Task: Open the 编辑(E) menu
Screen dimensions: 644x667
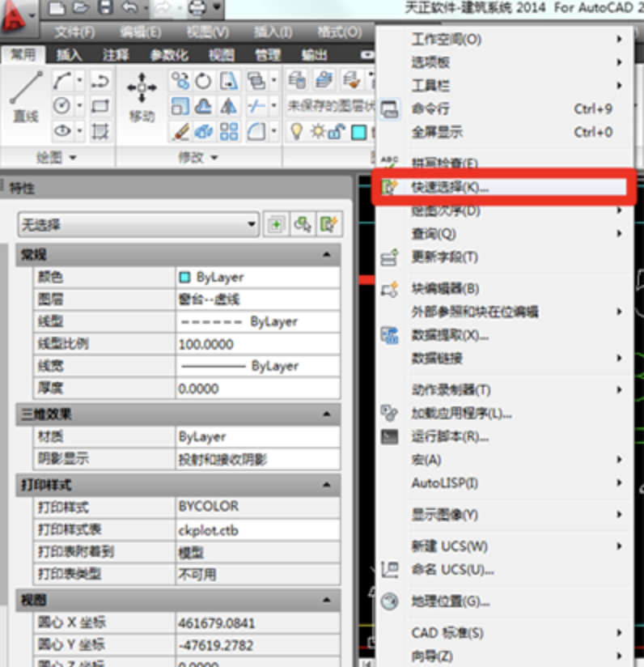Action: pyautogui.click(x=140, y=32)
